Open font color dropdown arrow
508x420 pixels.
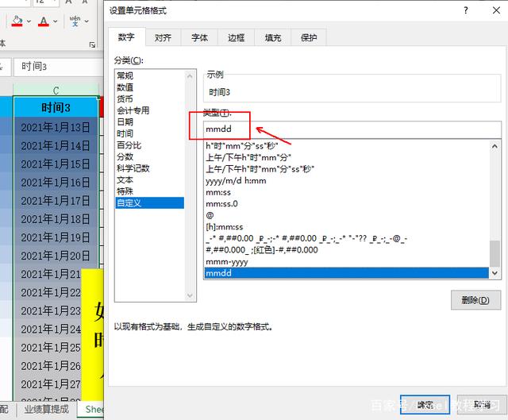[x=55, y=21]
